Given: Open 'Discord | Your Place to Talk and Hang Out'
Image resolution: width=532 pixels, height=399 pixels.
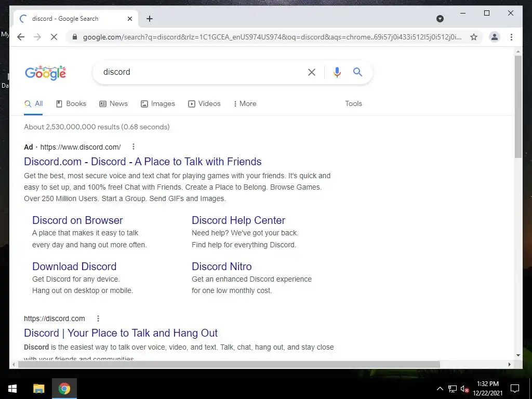Looking at the screenshot, I should coord(121,333).
